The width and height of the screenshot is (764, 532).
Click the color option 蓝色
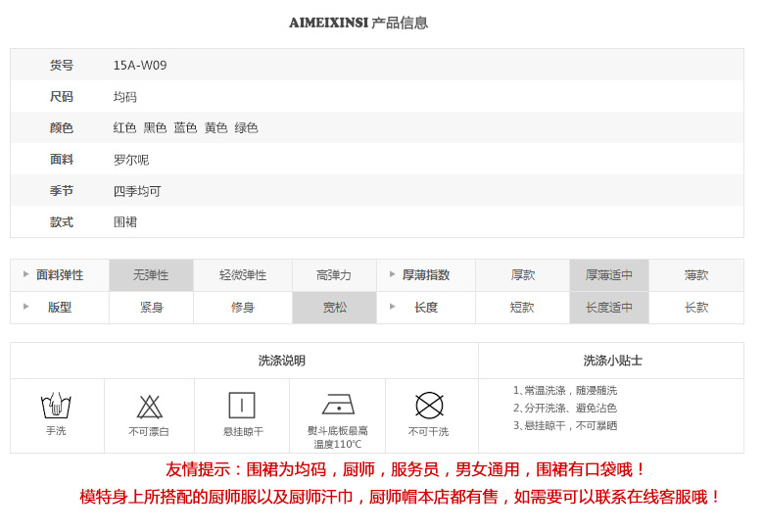pos(186,128)
